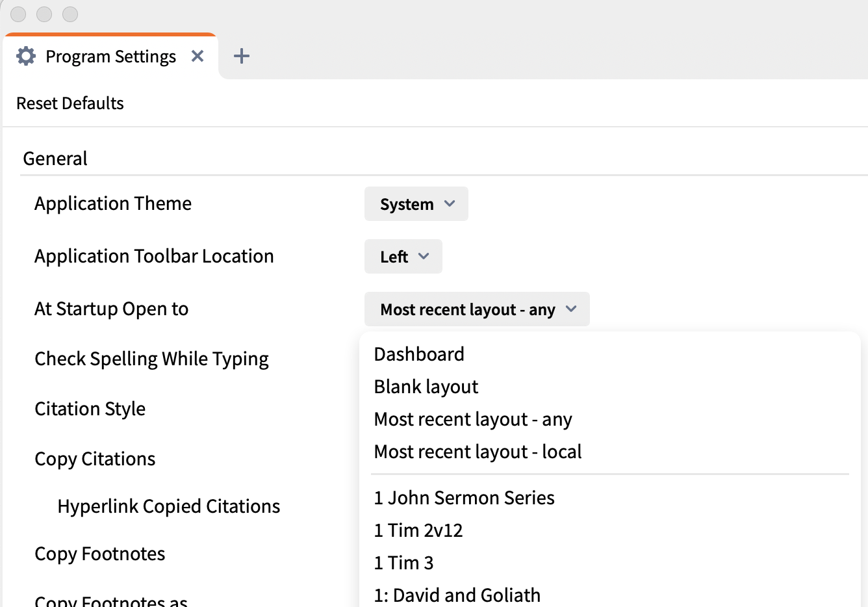
Task: Switch to the Program Settings tab
Action: tap(110, 57)
